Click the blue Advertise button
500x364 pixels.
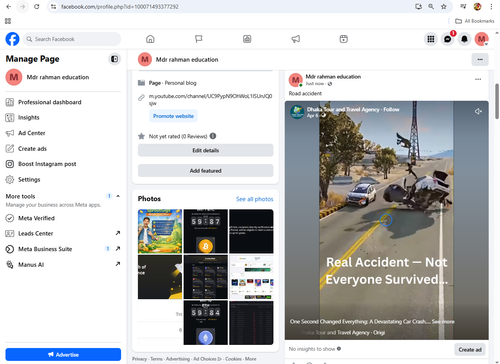point(63,354)
